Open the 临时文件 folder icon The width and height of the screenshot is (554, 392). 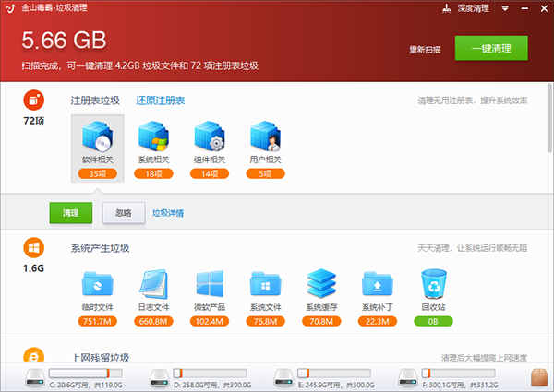tap(98, 283)
